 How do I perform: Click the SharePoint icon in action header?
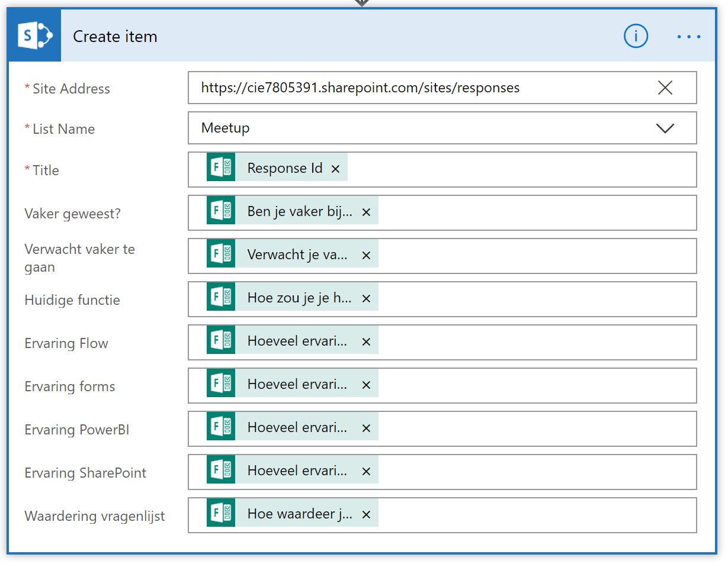35,36
